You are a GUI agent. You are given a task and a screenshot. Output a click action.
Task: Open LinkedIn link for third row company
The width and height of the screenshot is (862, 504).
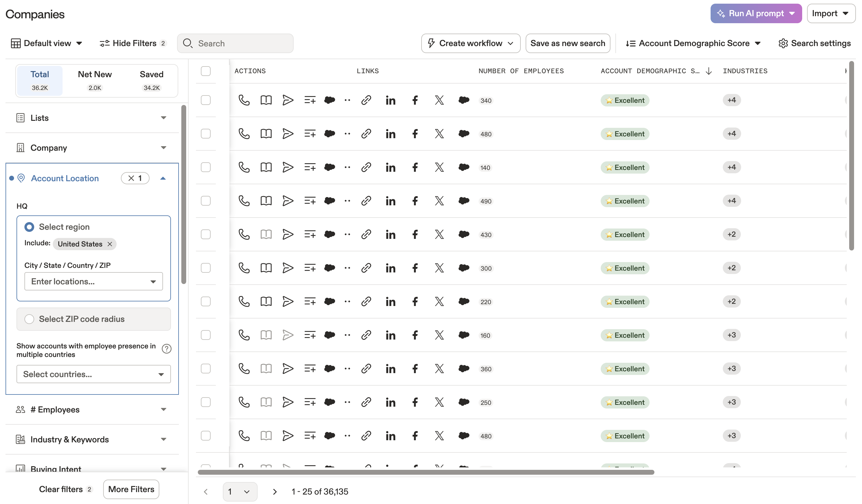390,167
